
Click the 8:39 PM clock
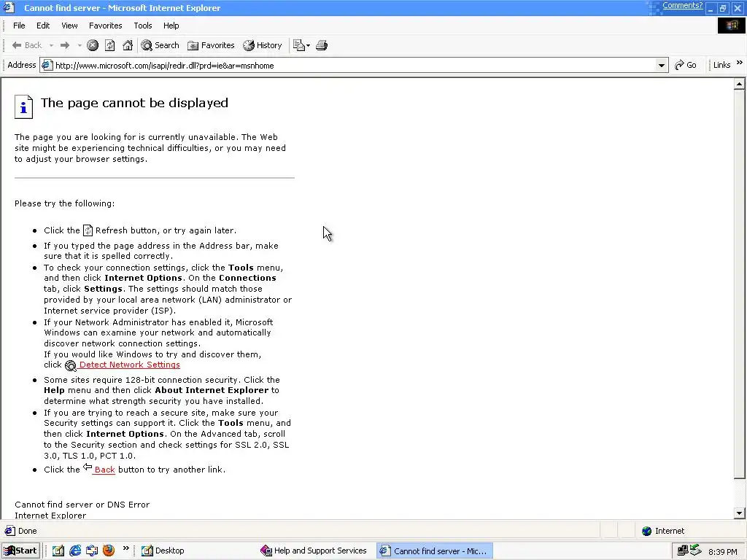[723, 551]
